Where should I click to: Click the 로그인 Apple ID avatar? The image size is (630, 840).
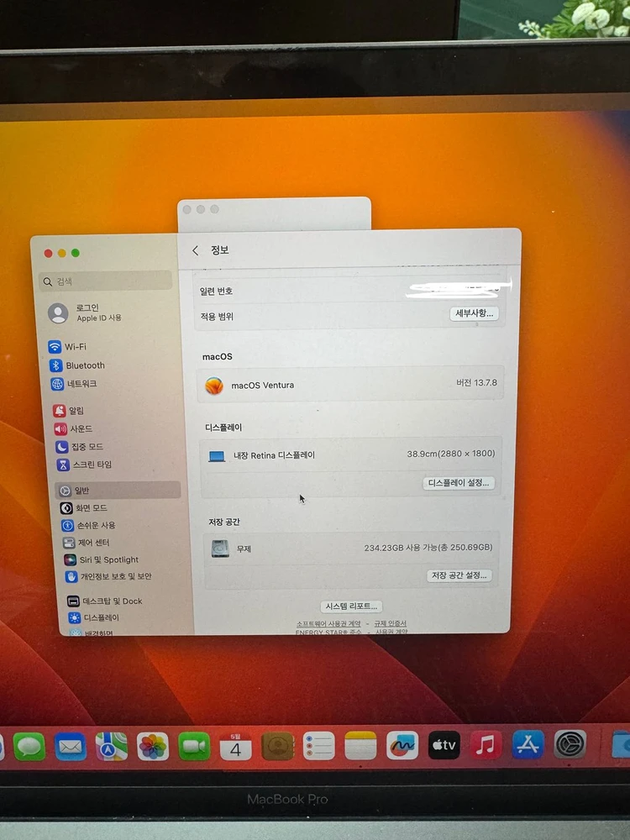point(58,312)
